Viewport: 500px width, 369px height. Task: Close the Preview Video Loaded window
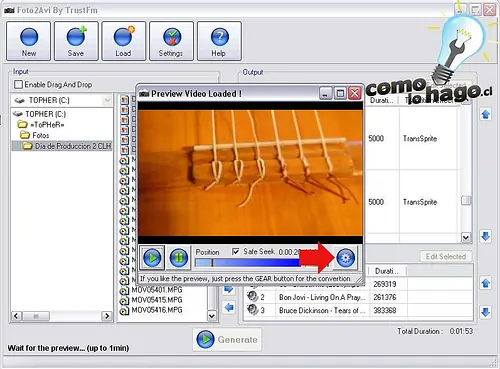coord(355,94)
